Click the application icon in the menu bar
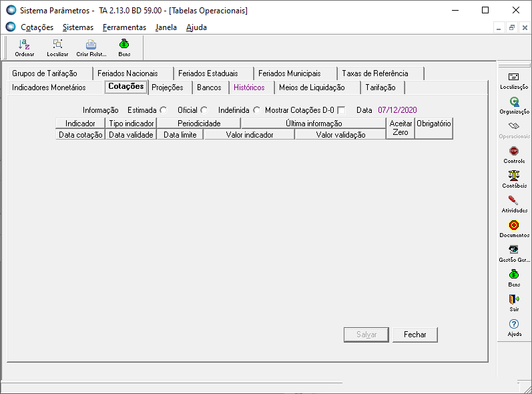Screen dimensions: 532x394 coord(11,27)
